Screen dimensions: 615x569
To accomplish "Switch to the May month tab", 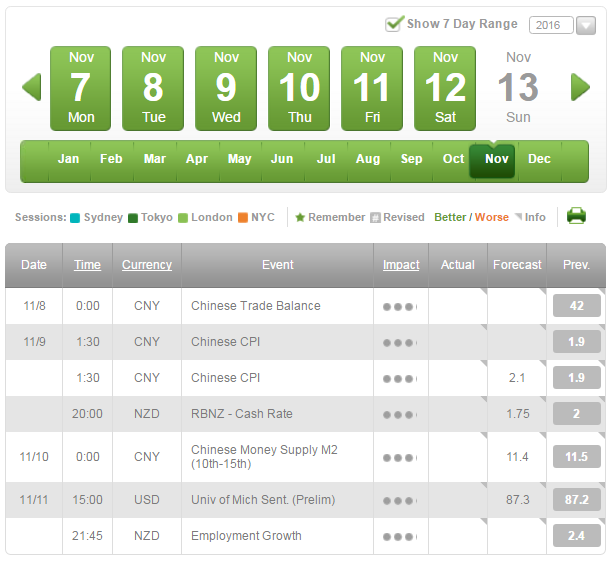I will [x=240, y=159].
